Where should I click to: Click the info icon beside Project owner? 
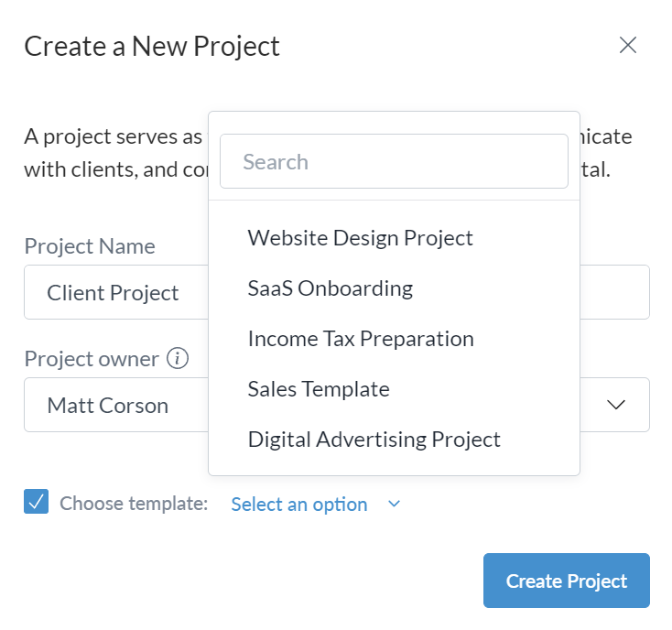click(x=179, y=359)
